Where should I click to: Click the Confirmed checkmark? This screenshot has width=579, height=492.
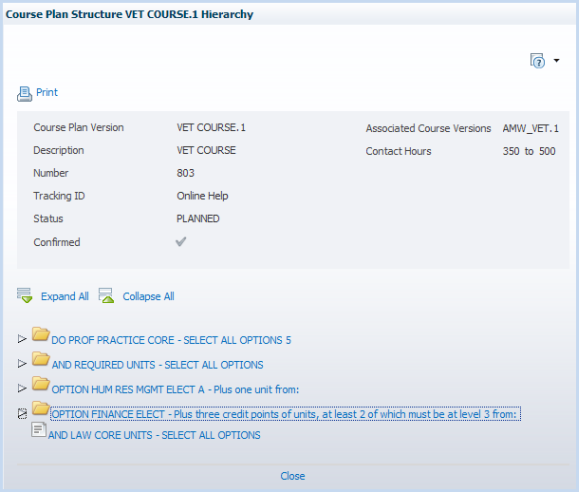point(181,242)
